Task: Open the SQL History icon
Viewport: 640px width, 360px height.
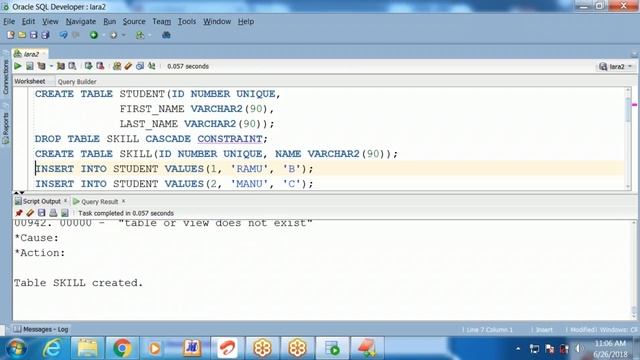Action: (x=140, y=66)
